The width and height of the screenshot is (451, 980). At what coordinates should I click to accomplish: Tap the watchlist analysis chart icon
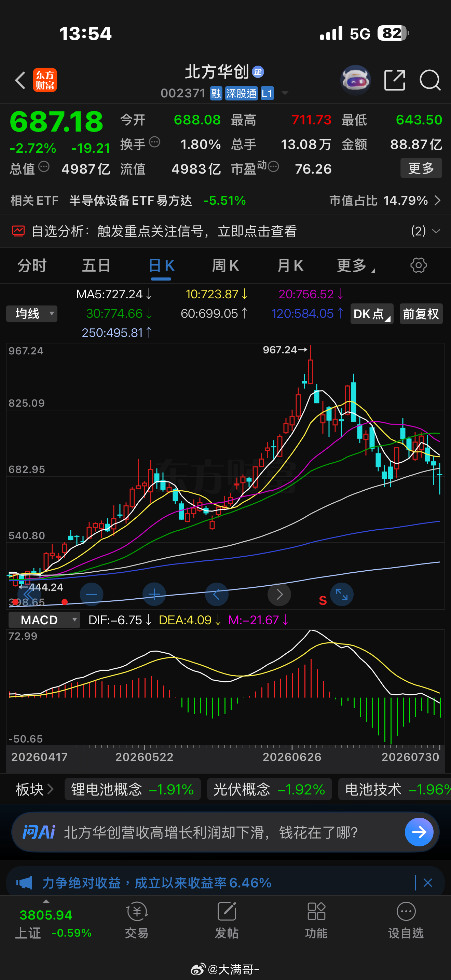[18, 231]
